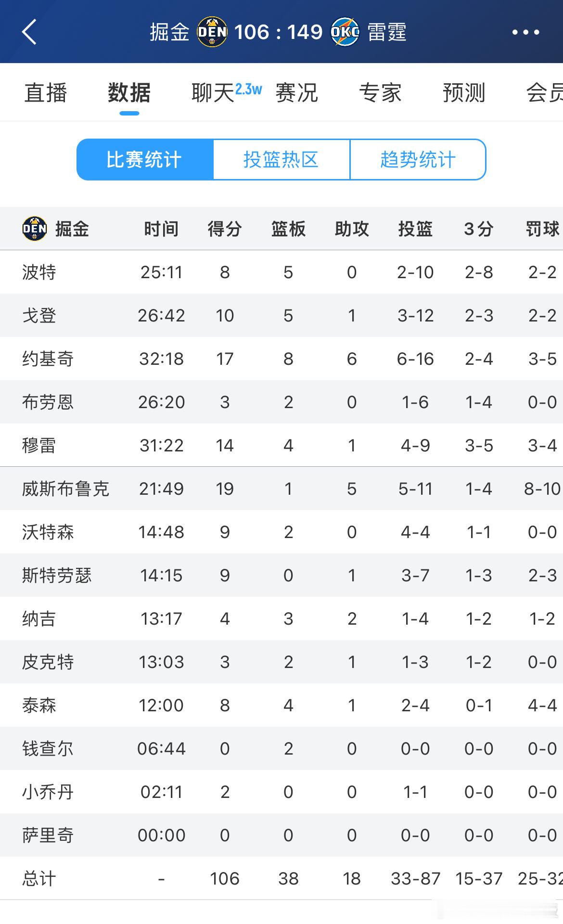The height and width of the screenshot is (924, 563).
Task: Tap the DEN team logo in stats table
Action: point(35,229)
